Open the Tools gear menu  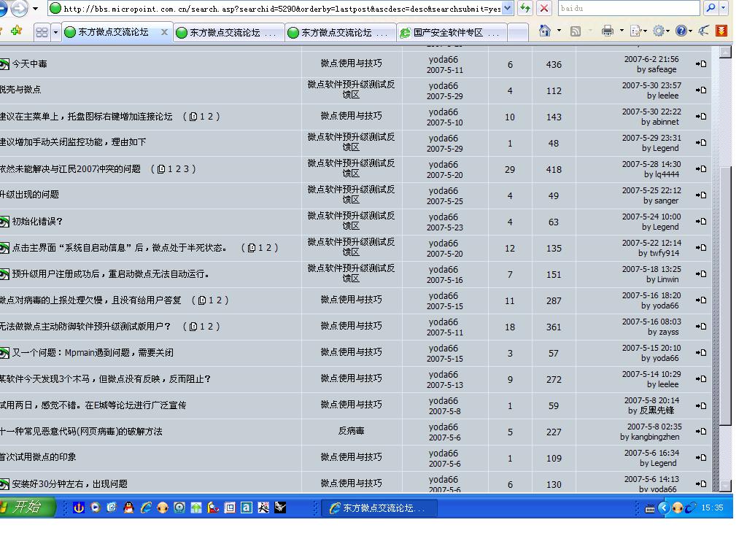tap(658, 31)
